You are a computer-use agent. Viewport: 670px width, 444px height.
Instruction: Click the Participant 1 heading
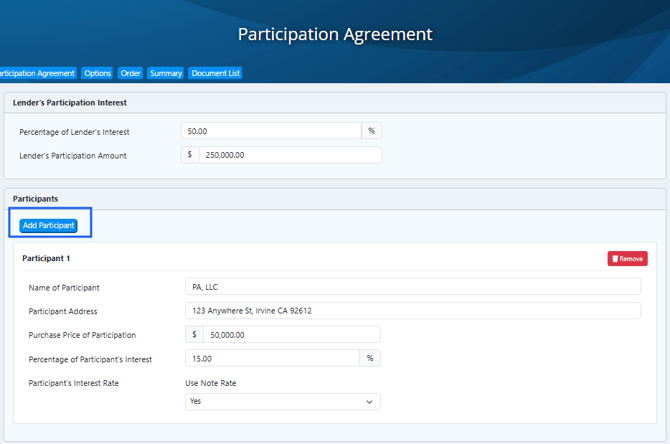(x=46, y=258)
